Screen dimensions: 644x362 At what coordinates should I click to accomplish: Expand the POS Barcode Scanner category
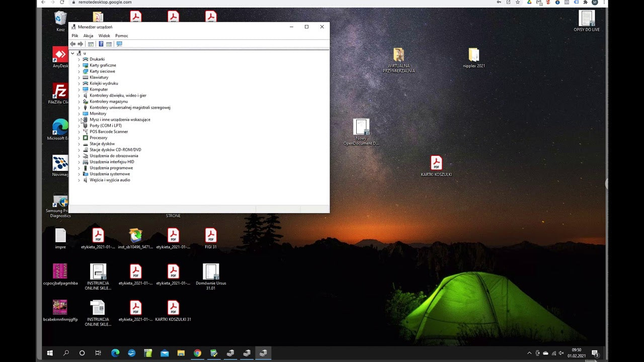[79, 132]
